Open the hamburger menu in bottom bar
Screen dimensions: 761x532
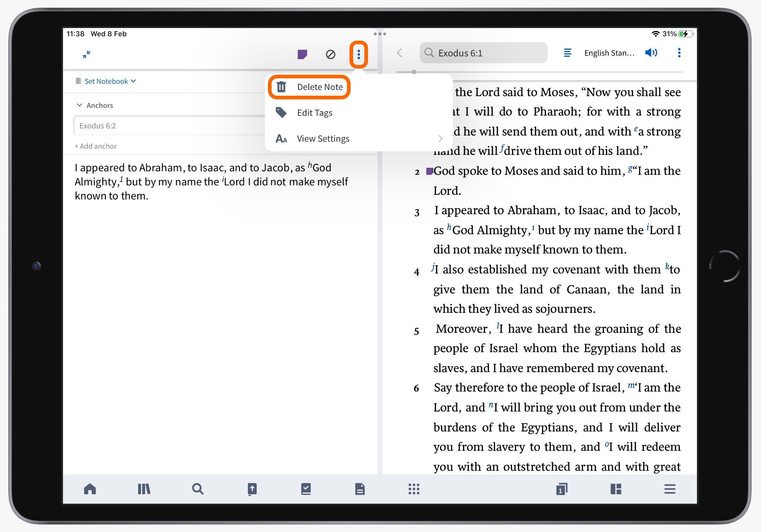[x=670, y=489]
